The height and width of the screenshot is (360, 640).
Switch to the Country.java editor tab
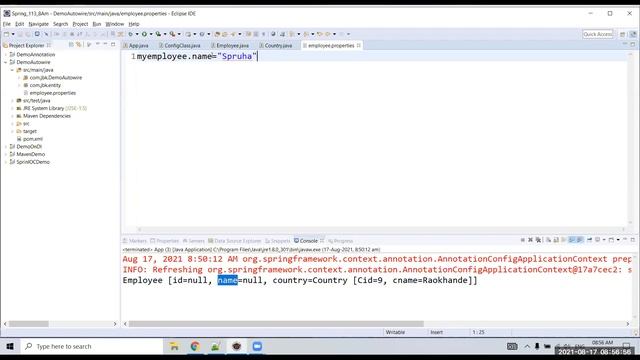[x=276, y=46]
